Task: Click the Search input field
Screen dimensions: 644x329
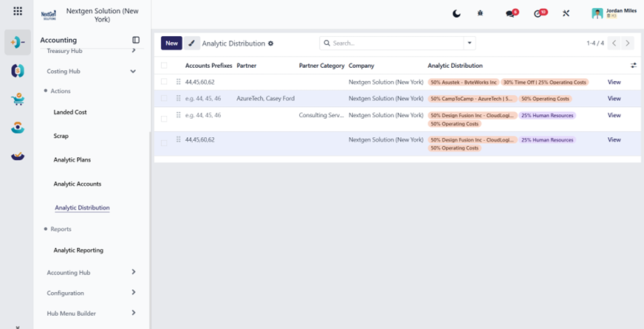Action: point(397,43)
